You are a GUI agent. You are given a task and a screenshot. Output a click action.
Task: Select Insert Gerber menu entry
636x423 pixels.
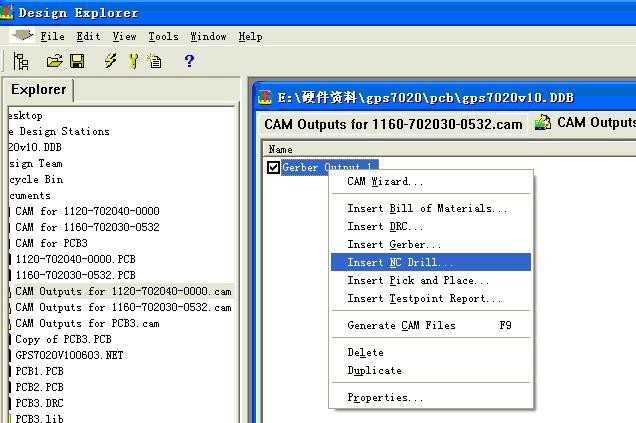(x=431, y=244)
